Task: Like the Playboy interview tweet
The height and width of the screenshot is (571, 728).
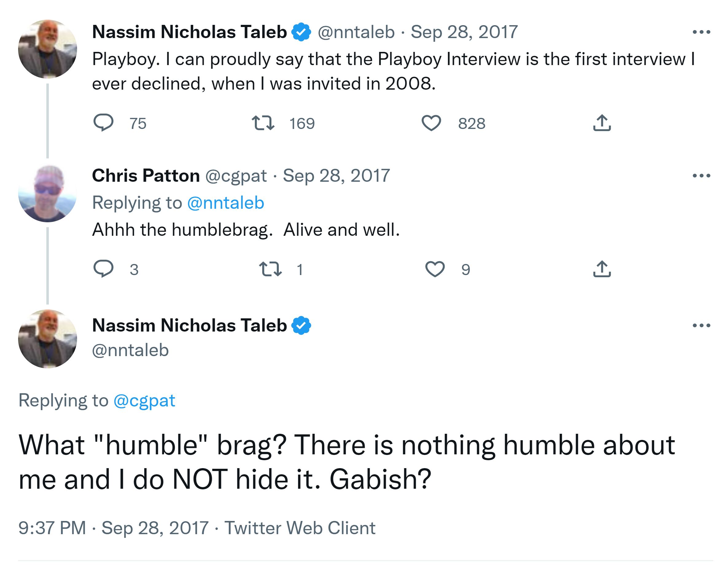Action: pos(431,123)
